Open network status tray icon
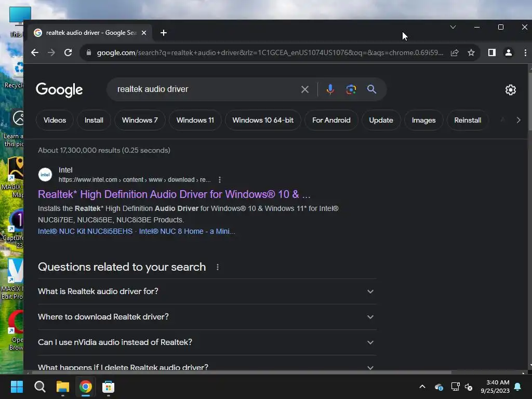532x399 pixels. 455,387
